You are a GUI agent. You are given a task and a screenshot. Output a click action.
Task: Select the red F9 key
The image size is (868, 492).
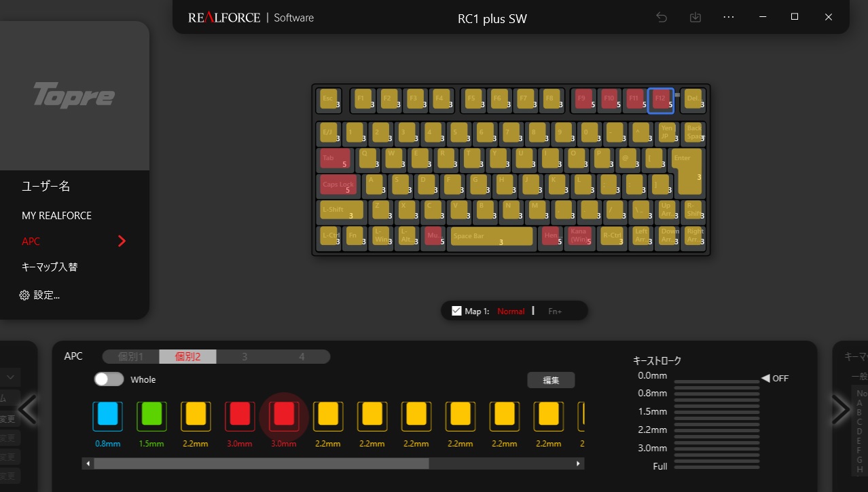point(583,100)
